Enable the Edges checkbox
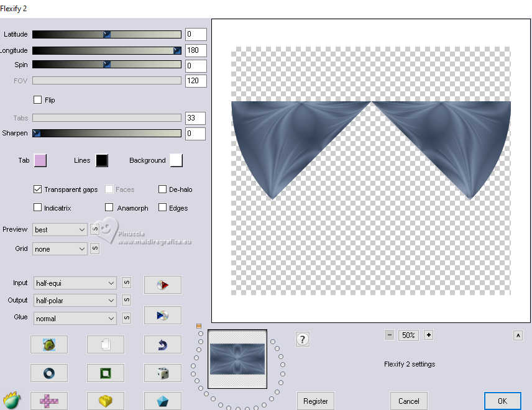The height and width of the screenshot is (410, 532). point(162,207)
